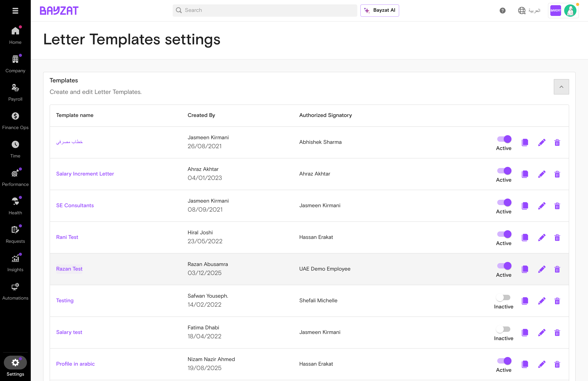Click the Search input field

tap(265, 10)
